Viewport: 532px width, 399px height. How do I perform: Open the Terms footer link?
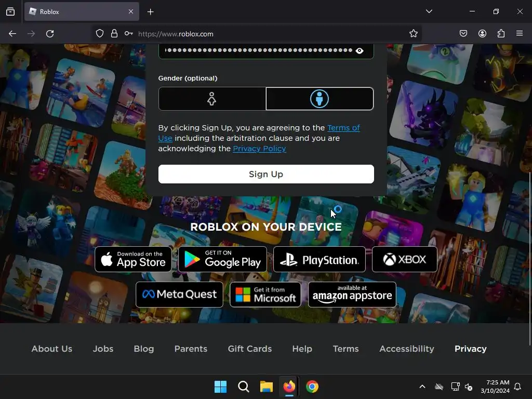pyautogui.click(x=345, y=349)
